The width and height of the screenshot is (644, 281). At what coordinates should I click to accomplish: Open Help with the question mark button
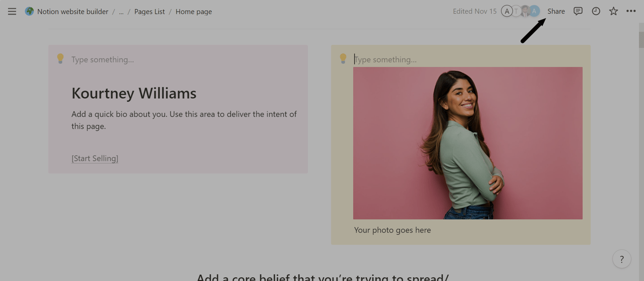click(x=621, y=259)
